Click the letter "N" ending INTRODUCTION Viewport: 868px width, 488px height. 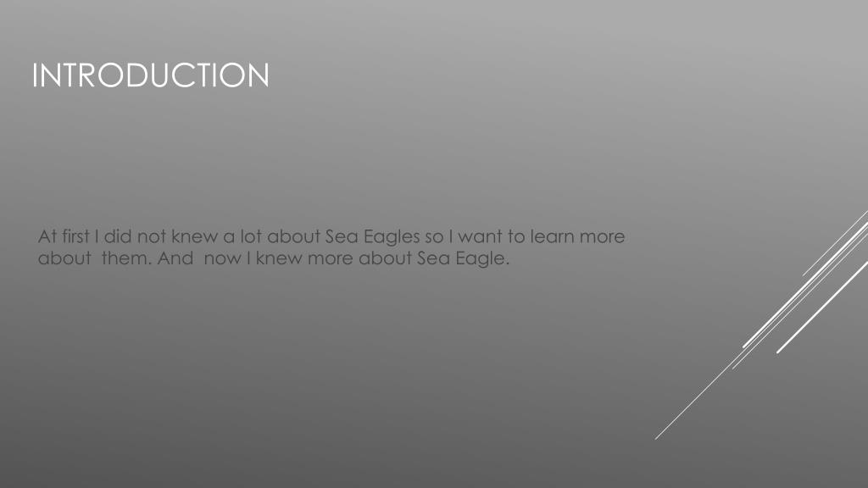pyautogui.click(x=258, y=75)
